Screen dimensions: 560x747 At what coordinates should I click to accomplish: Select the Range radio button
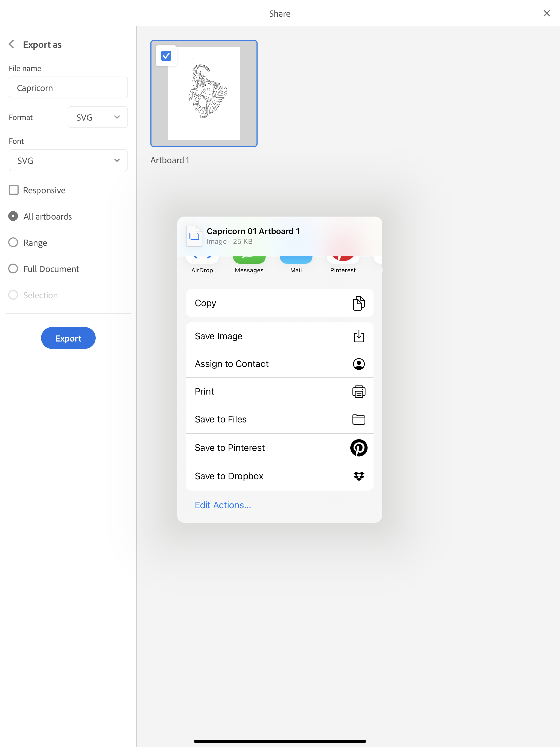tap(12, 242)
